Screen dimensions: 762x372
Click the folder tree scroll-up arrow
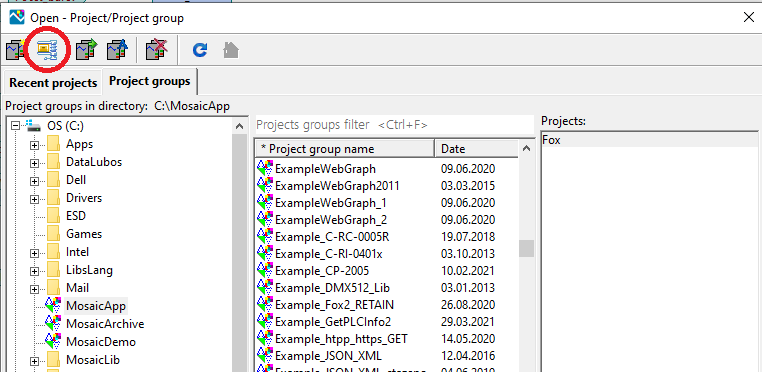[x=239, y=126]
